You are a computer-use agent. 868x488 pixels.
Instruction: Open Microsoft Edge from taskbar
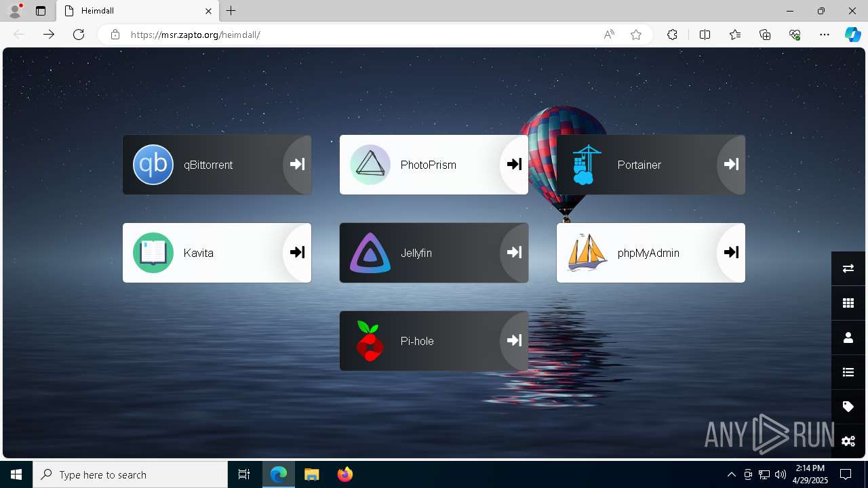(x=279, y=474)
